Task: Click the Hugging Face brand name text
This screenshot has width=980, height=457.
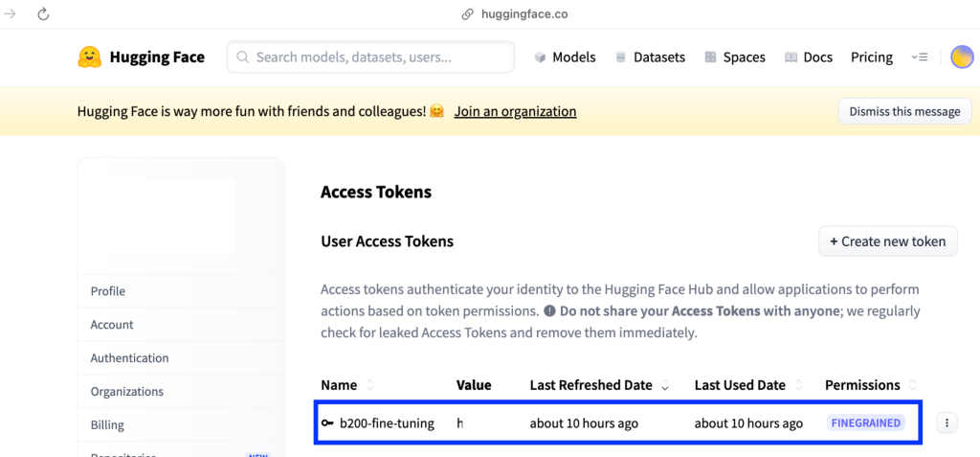Action: point(157,57)
